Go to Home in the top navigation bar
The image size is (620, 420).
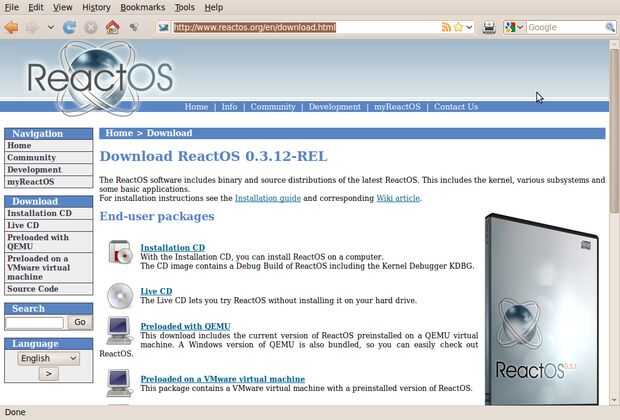pos(196,107)
